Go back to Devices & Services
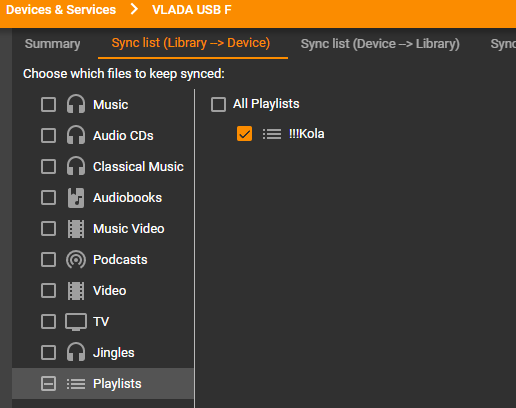The width and height of the screenshot is (516, 408). [x=61, y=10]
